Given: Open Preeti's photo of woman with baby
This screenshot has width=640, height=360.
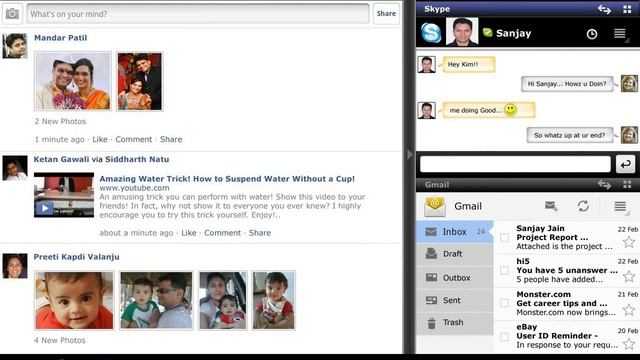Looking at the screenshot, I should [223, 300].
